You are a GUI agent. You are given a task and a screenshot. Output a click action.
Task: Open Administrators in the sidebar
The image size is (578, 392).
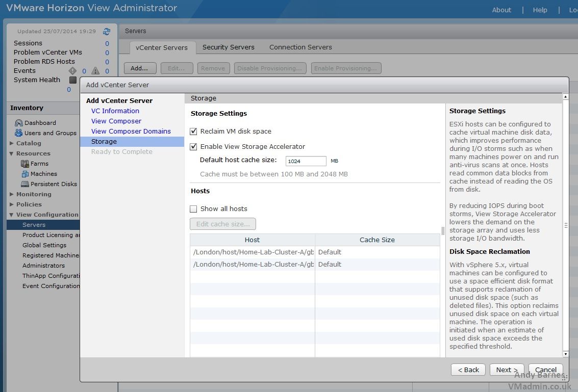(x=43, y=266)
